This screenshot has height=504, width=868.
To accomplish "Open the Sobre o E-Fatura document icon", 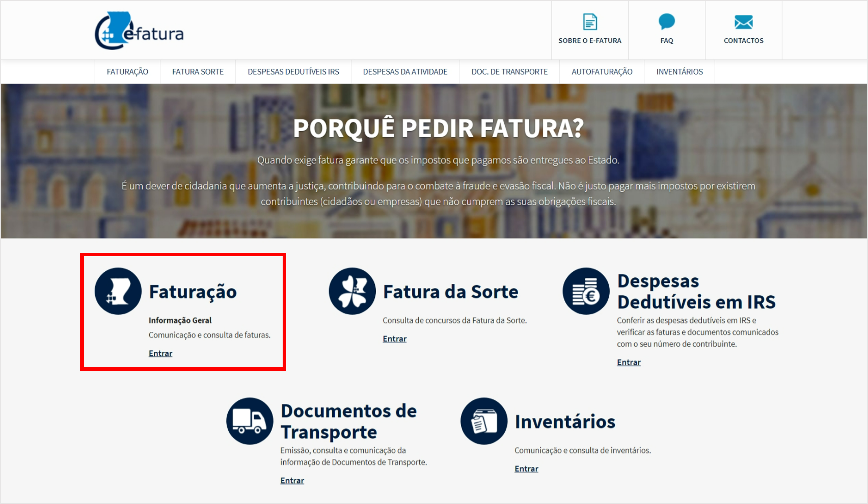I will click(x=590, y=22).
